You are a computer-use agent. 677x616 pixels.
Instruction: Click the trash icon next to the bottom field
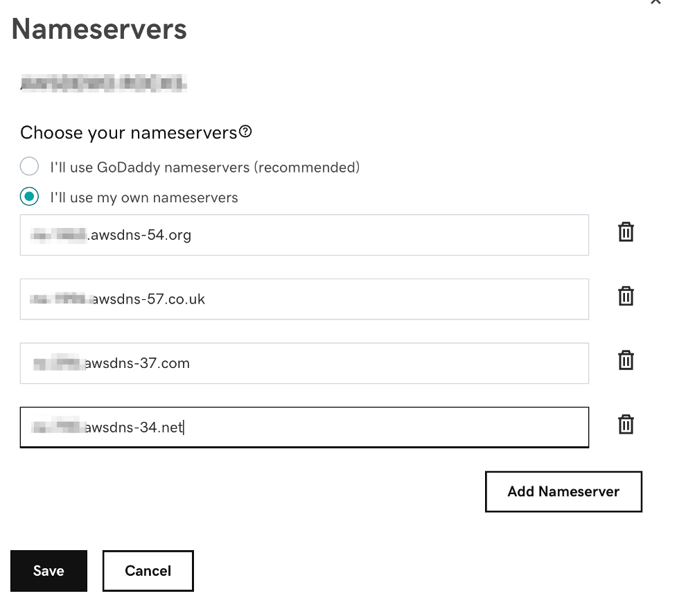pyautogui.click(x=625, y=425)
